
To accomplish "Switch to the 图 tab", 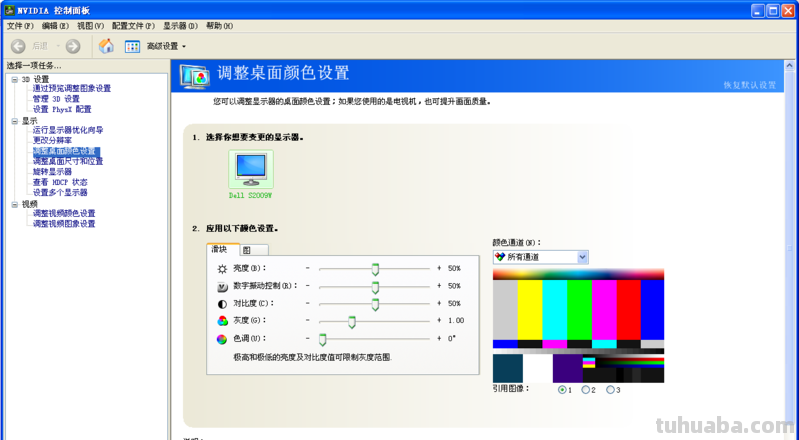I will tap(253, 250).
